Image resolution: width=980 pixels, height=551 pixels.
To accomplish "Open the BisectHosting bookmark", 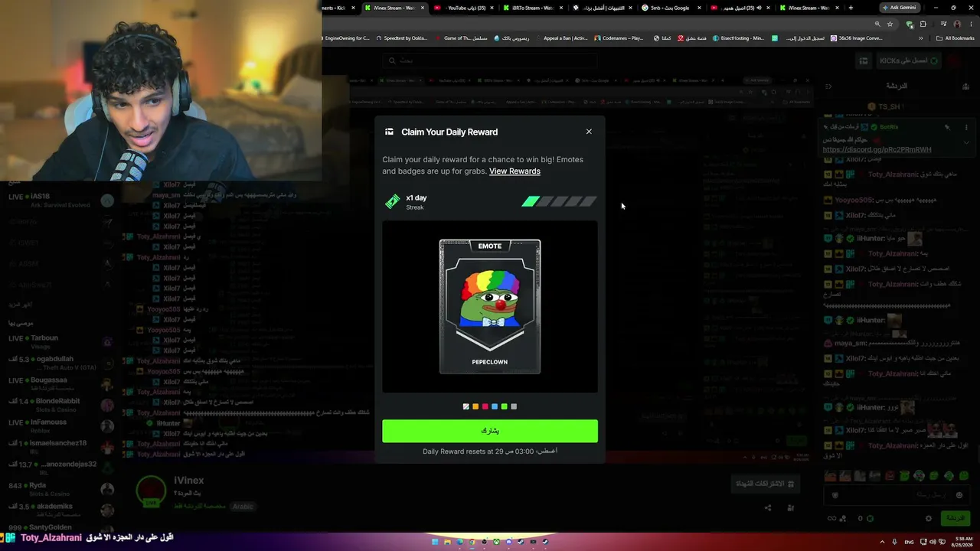I will 738,38.
